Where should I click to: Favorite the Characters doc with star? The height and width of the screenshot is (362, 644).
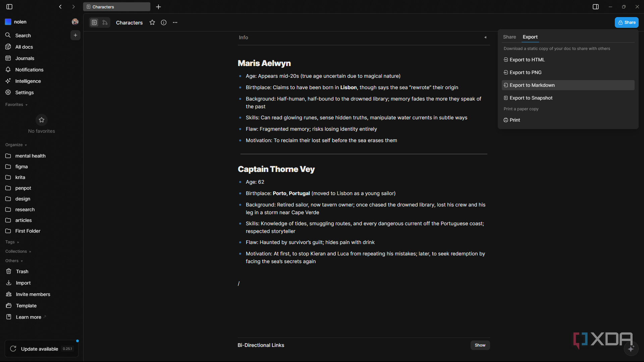[x=152, y=22]
